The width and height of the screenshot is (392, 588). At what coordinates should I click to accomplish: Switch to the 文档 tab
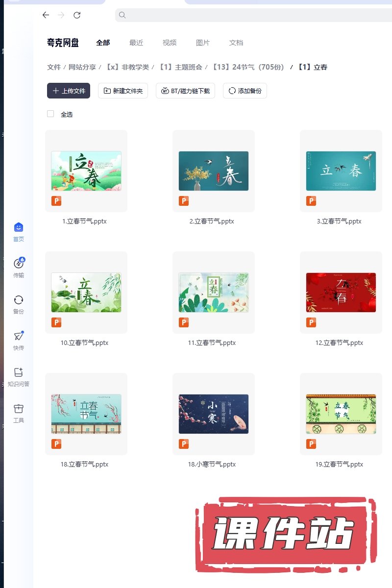[236, 43]
